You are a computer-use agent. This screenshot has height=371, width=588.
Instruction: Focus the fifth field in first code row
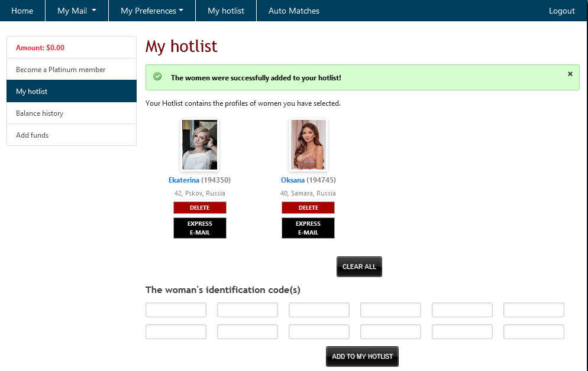click(463, 310)
